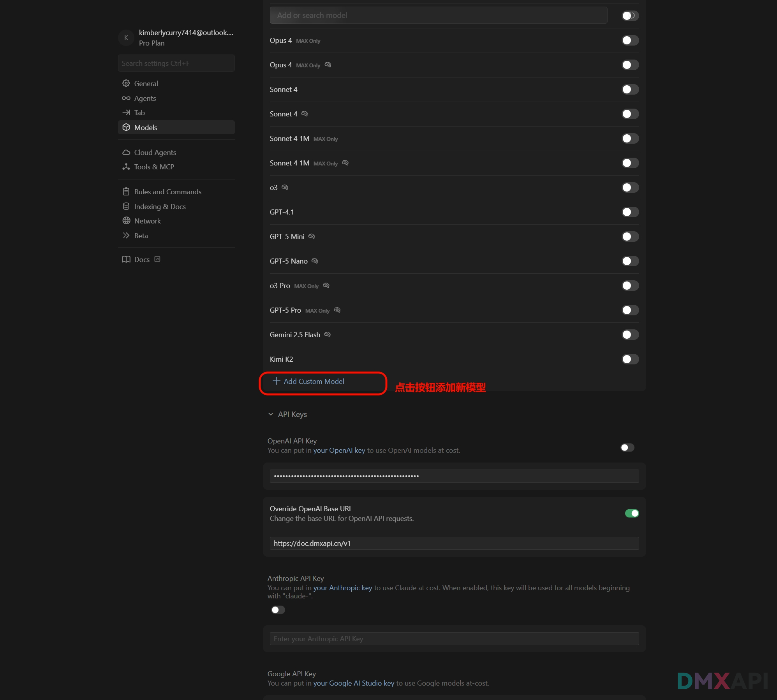This screenshot has width=777, height=700.
Task: Enable the Anthropic API Key toggle
Action: (278, 610)
